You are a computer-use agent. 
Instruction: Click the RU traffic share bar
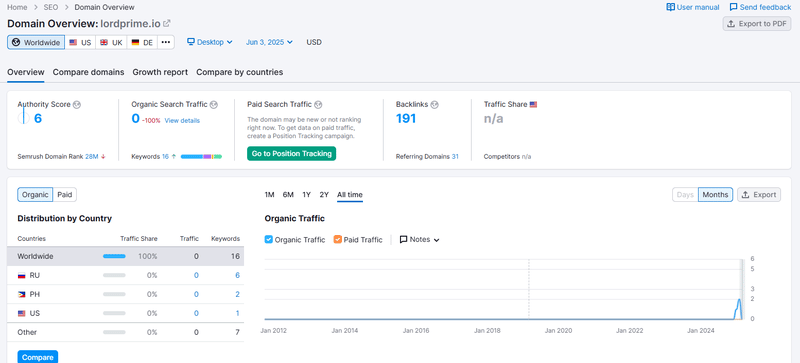(114, 275)
